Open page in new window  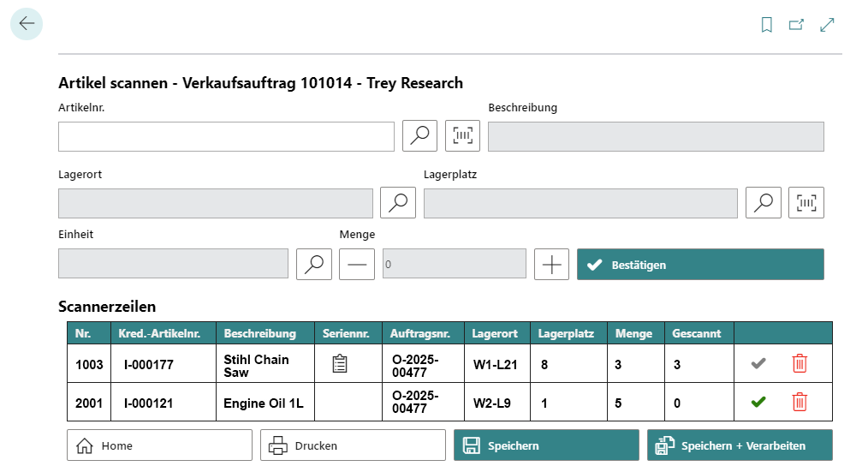[796, 24]
